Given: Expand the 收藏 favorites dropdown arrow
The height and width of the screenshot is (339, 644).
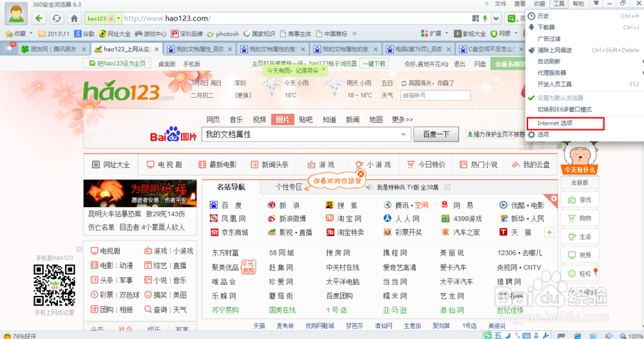Looking at the screenshot, I should click(x=31, y=33).
